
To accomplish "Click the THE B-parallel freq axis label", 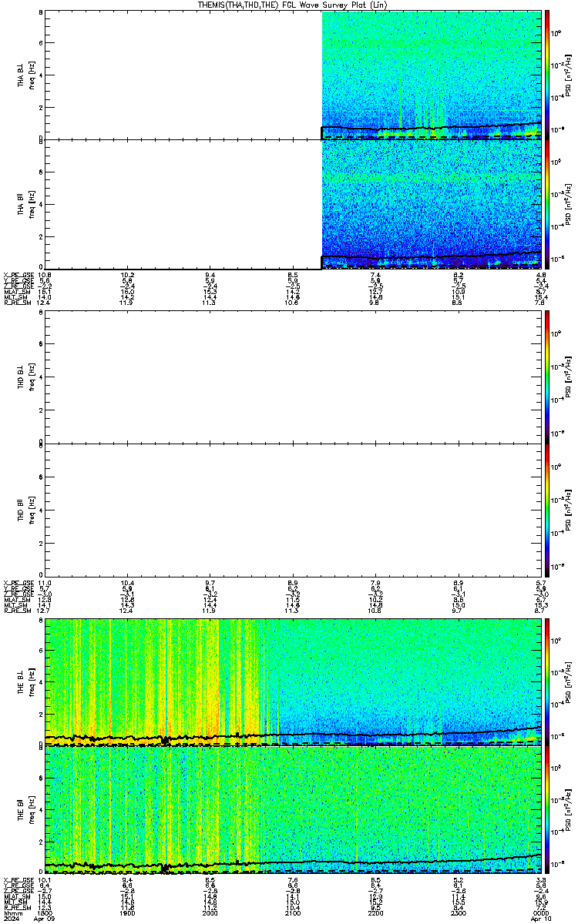I will pyautogui.click(x=32, y=809).
